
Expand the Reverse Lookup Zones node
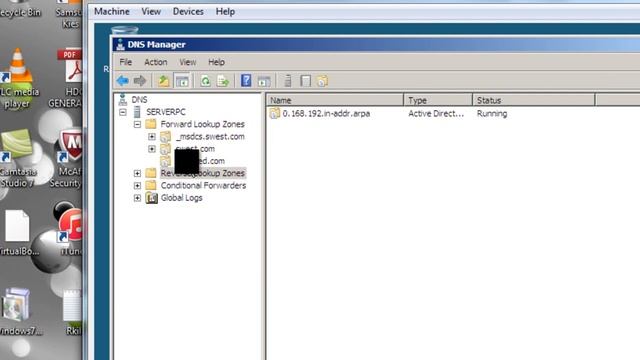click(137, 173)
